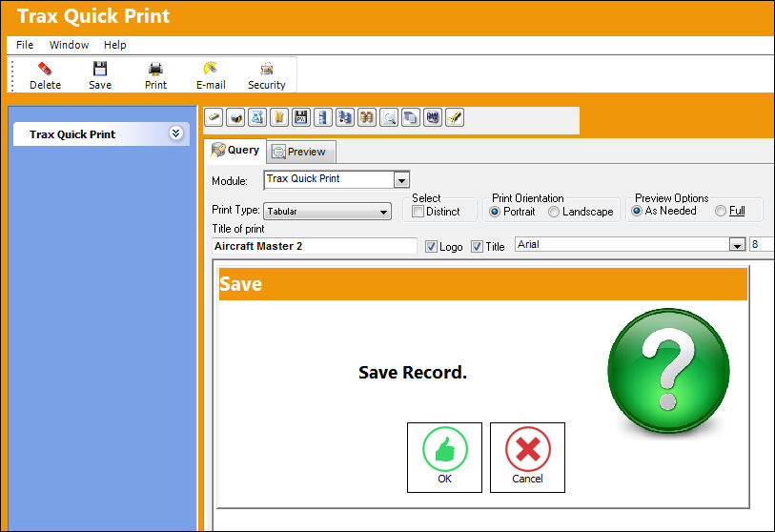775x532 pixels.
Task: Click the large green question mark icon
Action: [669, 372]
